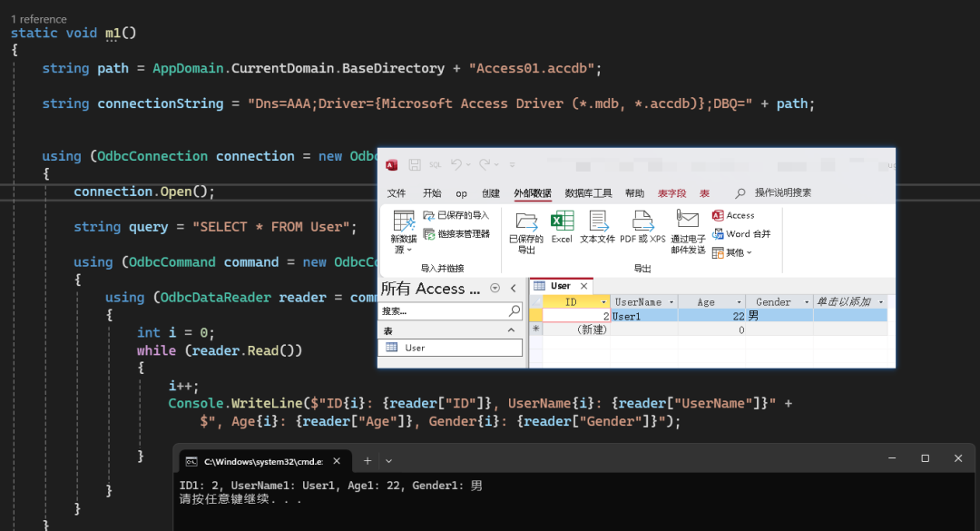Switch to the 数据库工具 ribbon tab
Image resolution: width=980 pixels, height=531 pixels.
[x=588, y=193]
